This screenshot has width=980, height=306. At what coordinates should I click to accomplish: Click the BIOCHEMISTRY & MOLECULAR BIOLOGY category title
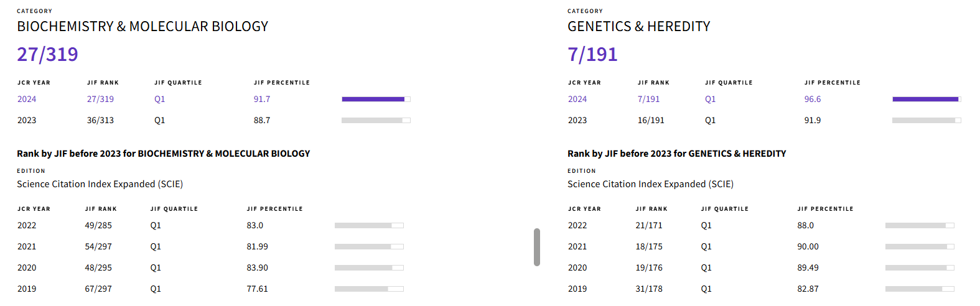point(142,27)
